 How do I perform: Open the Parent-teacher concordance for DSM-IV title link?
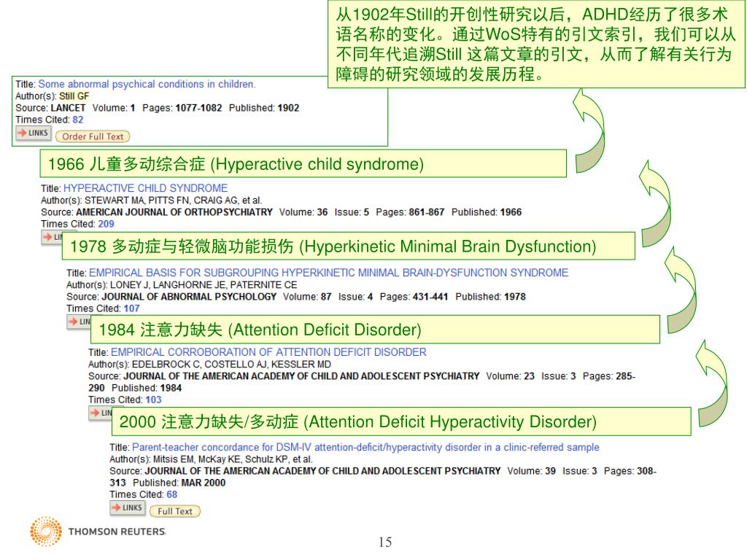(365, 448)
